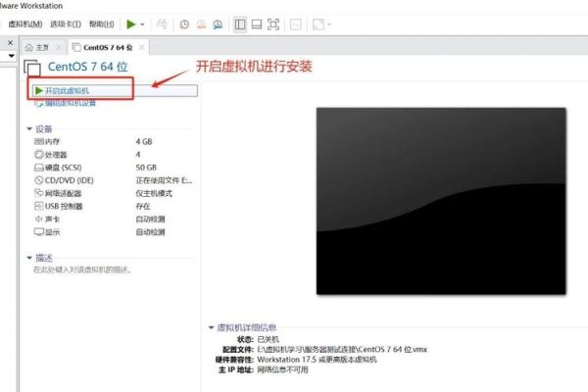Click the CD/DVD disc icon
Image resolution: width=588 pixels, height=392 pixels.
click(x=39, y=180)
